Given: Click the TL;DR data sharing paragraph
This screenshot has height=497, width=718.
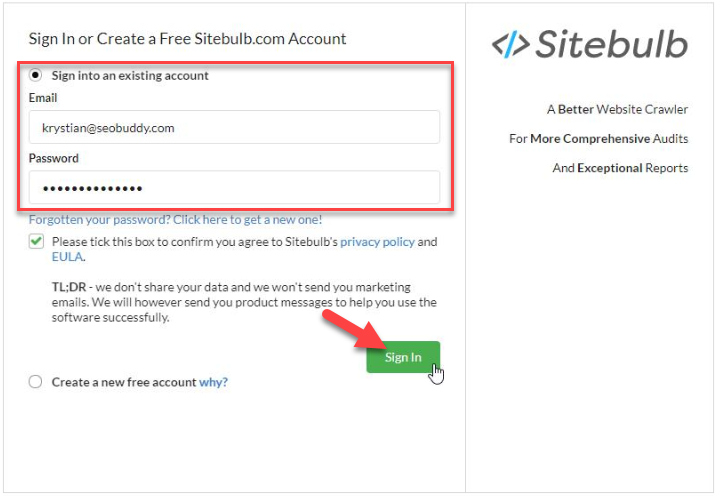Looking at the screenshot, I should click(244, 302).
